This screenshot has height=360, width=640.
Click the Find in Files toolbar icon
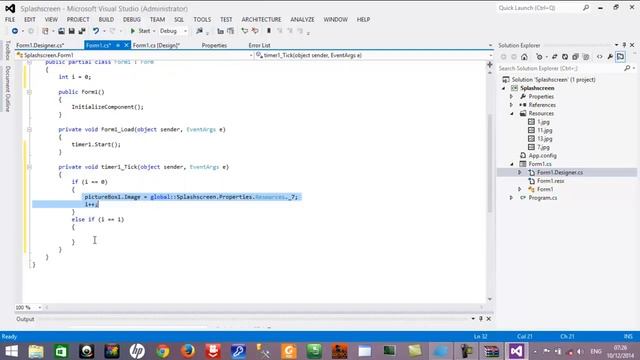[x=200, y=31]
